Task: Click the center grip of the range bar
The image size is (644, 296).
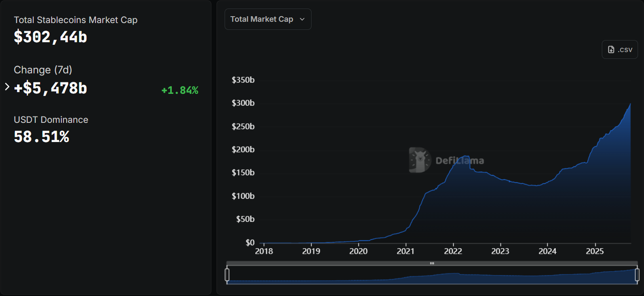Action: click(432, 263)
